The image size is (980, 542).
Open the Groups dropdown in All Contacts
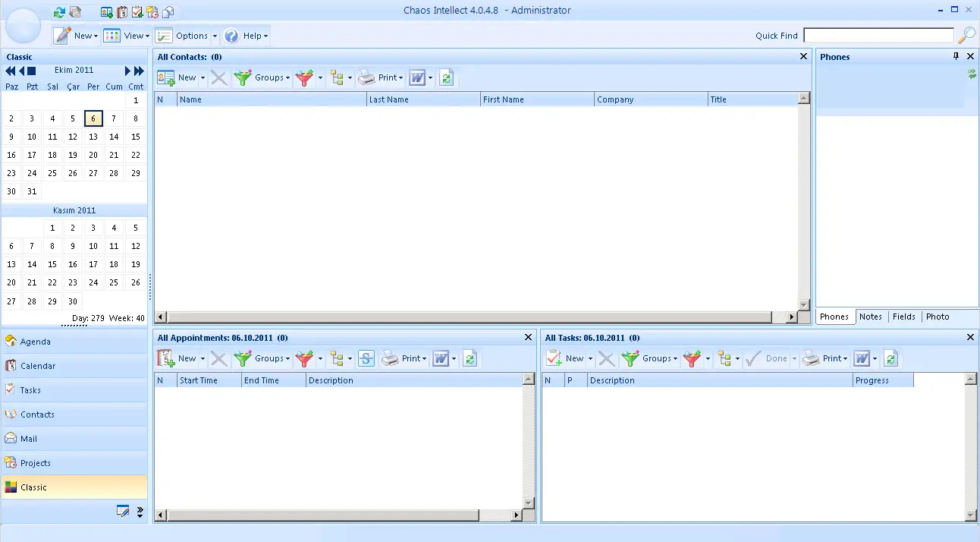click(x=263, y=77)
